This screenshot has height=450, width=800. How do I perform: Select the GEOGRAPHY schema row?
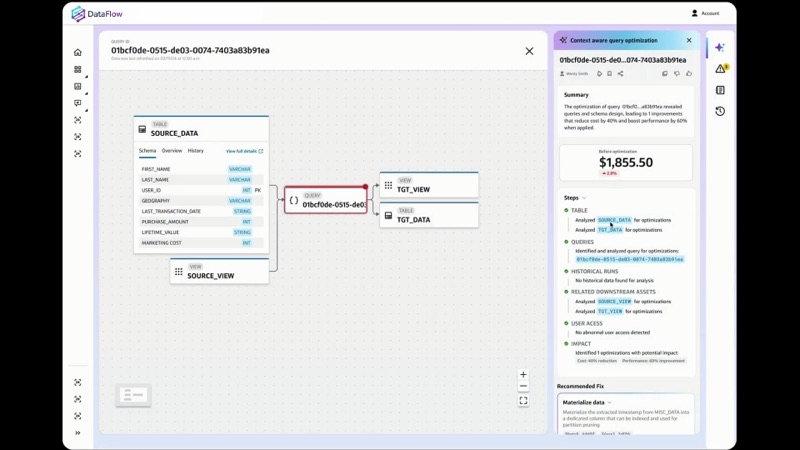(x=202, y=201)
